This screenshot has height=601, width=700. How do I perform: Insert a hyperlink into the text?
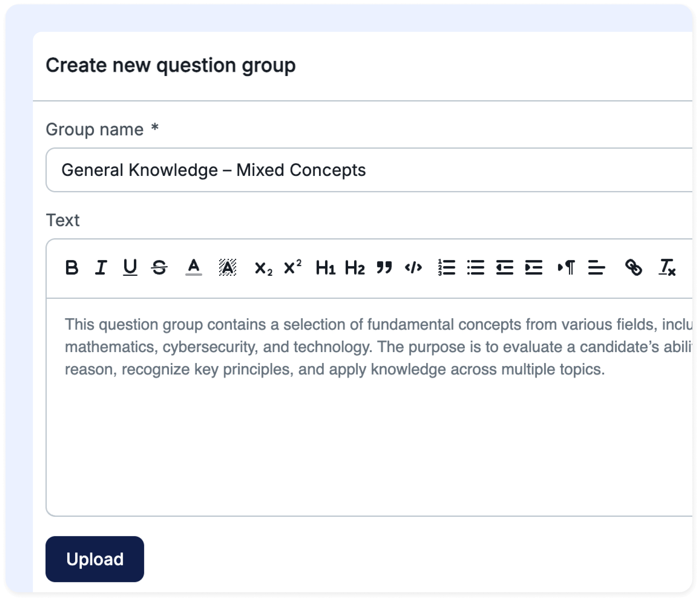[x=634, y=268]
